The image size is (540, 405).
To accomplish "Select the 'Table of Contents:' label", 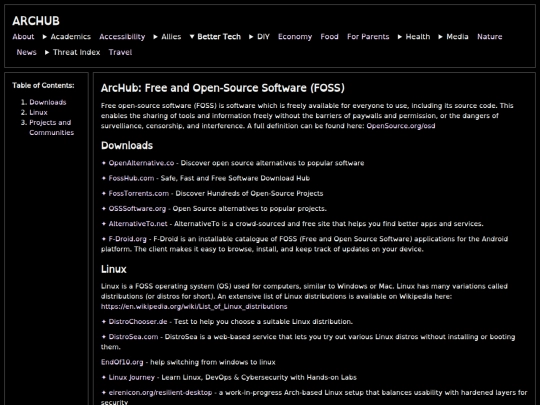I will pos(43,85).
